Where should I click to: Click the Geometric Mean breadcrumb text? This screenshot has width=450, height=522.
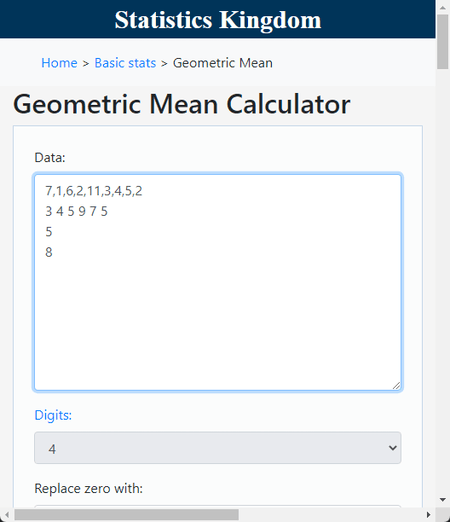pyautogui.click(x=223, y=63)
